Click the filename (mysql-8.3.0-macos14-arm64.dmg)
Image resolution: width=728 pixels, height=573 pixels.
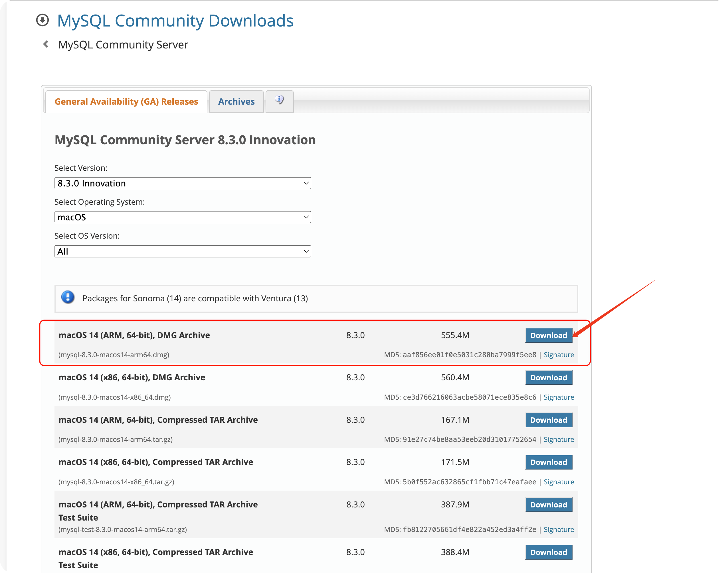[x=114, y=355]
